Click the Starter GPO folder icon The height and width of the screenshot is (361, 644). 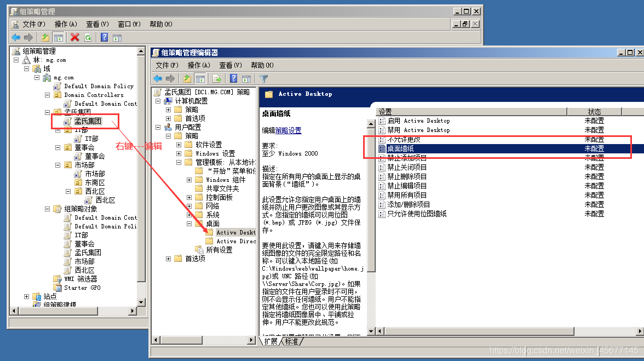pyautogui.click(x=58, y=288)
